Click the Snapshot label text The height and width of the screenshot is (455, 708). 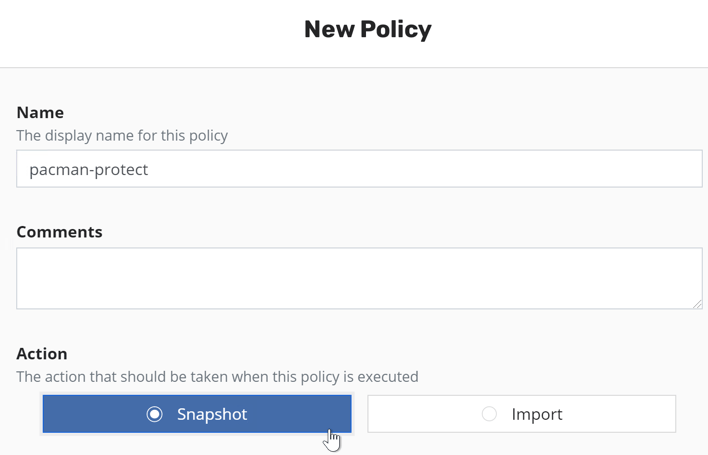(212, 414)
